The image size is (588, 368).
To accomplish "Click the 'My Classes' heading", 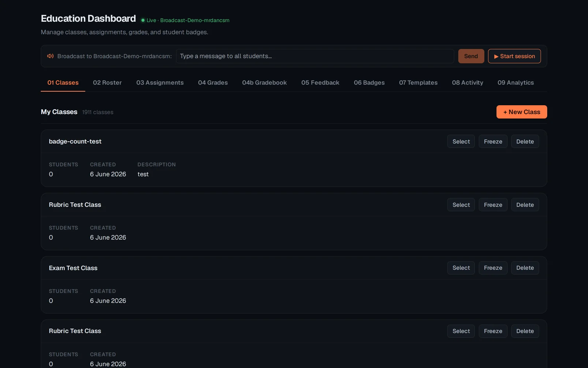I will click(59, 112).
